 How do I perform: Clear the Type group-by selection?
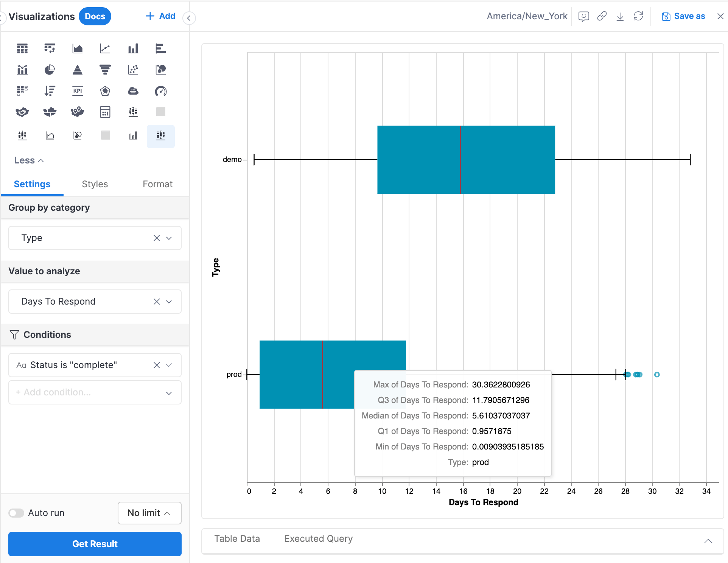tap(157, 238)
